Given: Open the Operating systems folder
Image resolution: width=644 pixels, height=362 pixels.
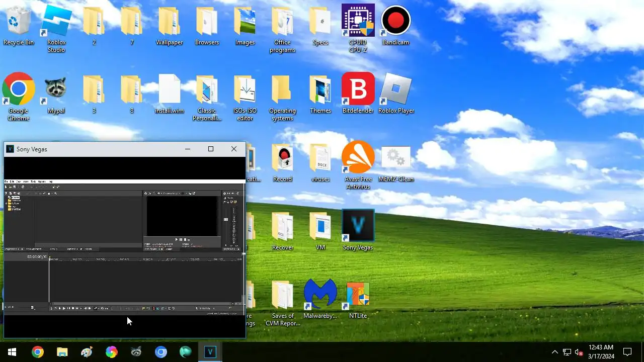Looking at the screenshot, I should click(x=283, y=97).
